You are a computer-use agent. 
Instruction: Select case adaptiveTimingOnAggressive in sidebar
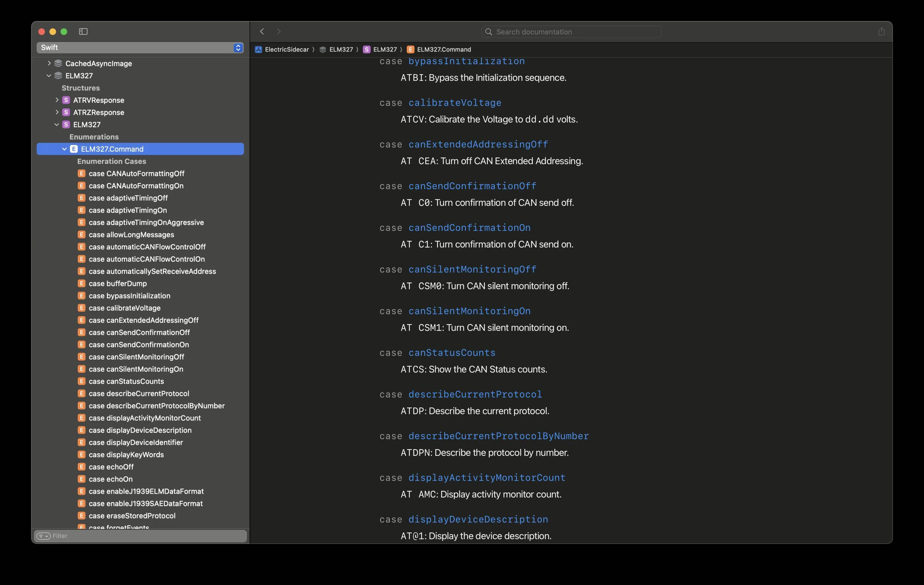coord(146,222)
